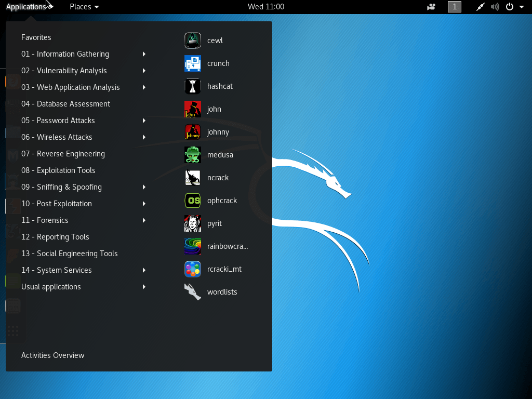Screen dimensions: 532x399
Task: Expand the Post Exploitation submenu arrow
Action: [x=144, y=204]
